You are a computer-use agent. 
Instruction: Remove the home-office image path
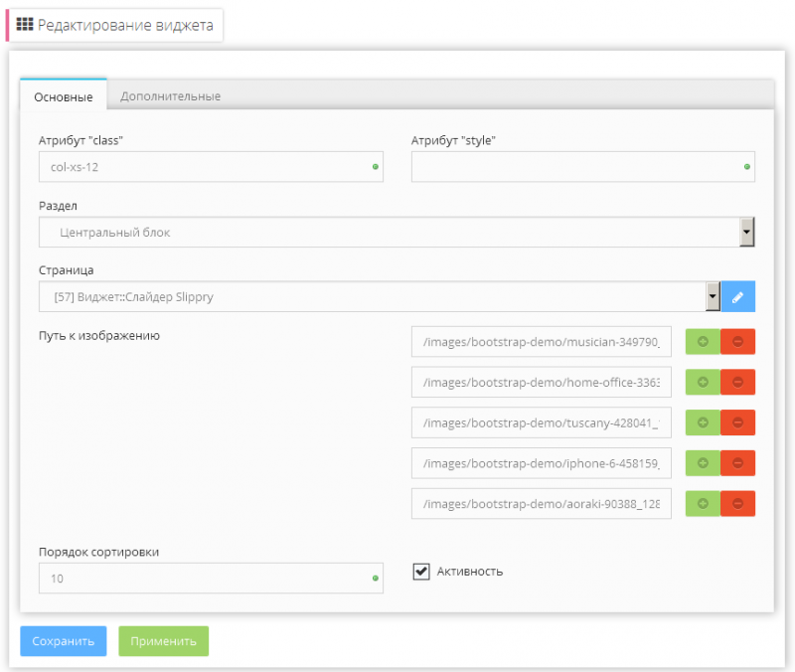pos(737,382)
